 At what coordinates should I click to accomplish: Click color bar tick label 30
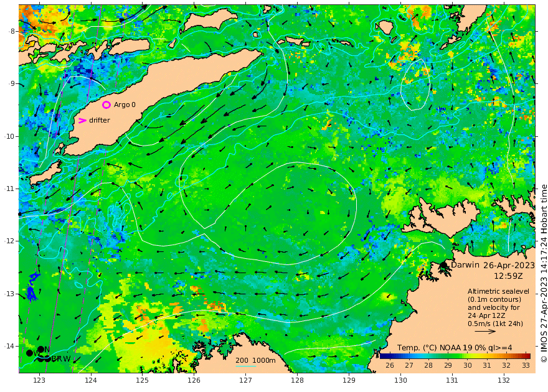468,365
